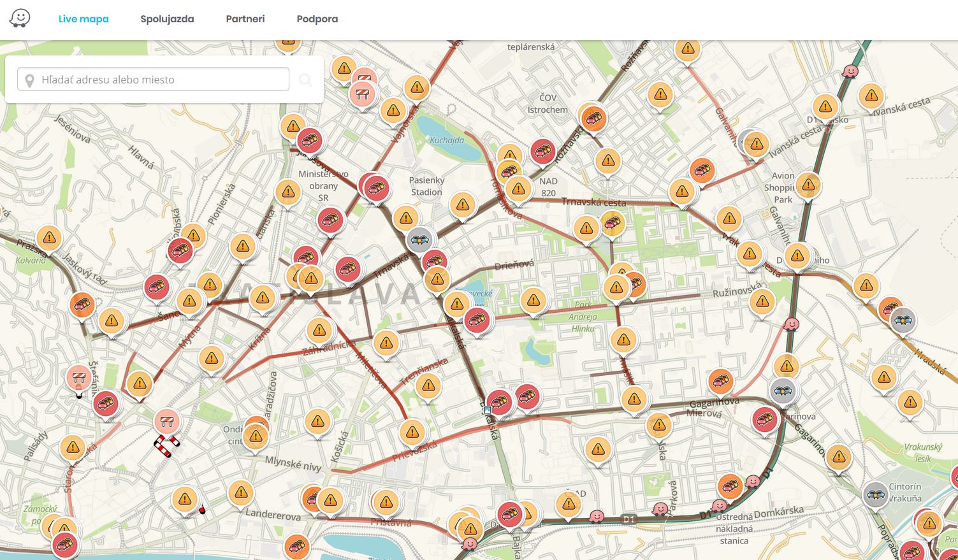958x560 pixels.
Task: Click pink Wazer icon in top-right corner
Action: coord(850,71)
